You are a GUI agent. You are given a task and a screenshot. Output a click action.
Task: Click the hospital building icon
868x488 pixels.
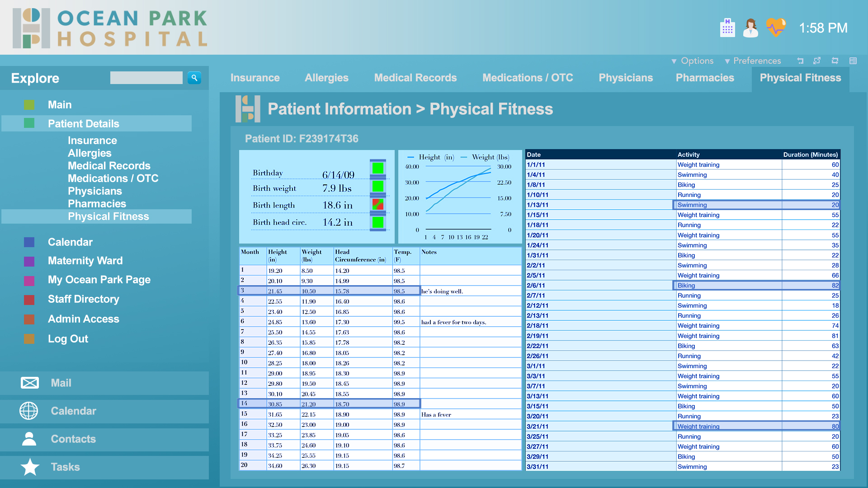pyautogui.click(x=727, y=28)
